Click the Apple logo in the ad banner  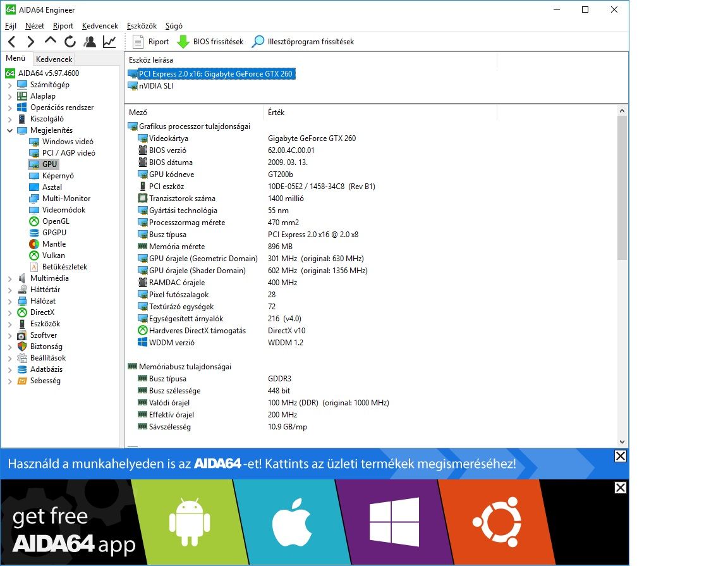291,522
